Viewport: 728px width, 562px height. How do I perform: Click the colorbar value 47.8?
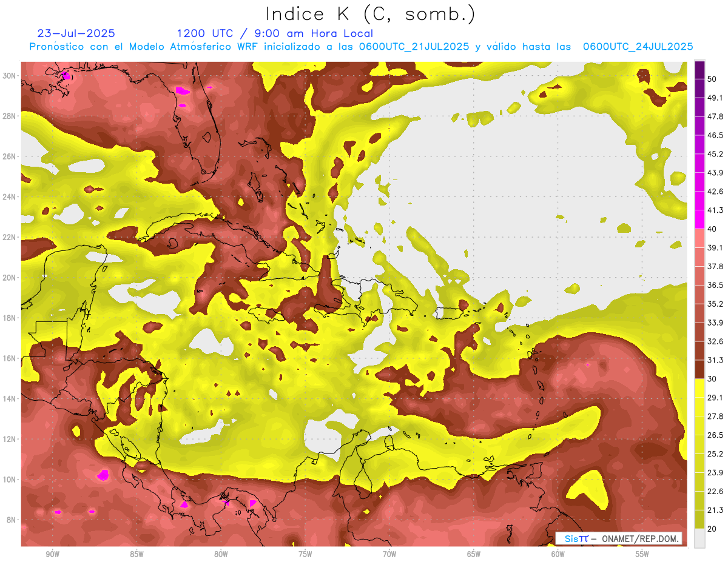coord(715,116)
